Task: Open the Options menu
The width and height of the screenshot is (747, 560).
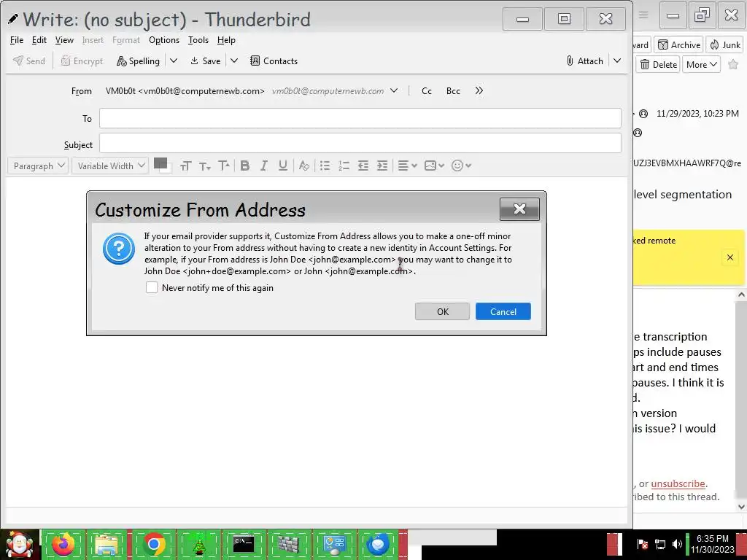Action: click(164, 40)
